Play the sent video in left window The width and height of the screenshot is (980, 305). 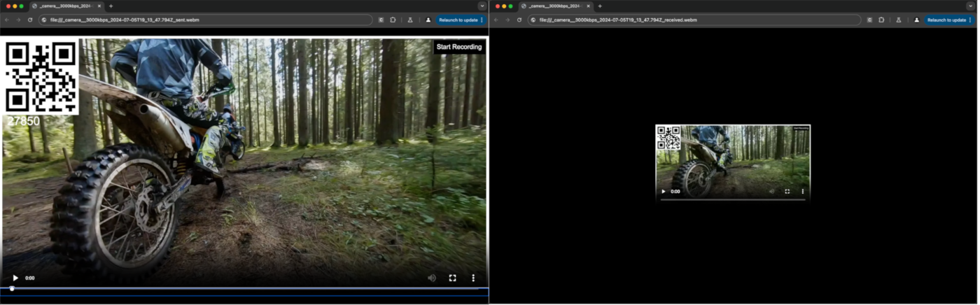point(15,278)
